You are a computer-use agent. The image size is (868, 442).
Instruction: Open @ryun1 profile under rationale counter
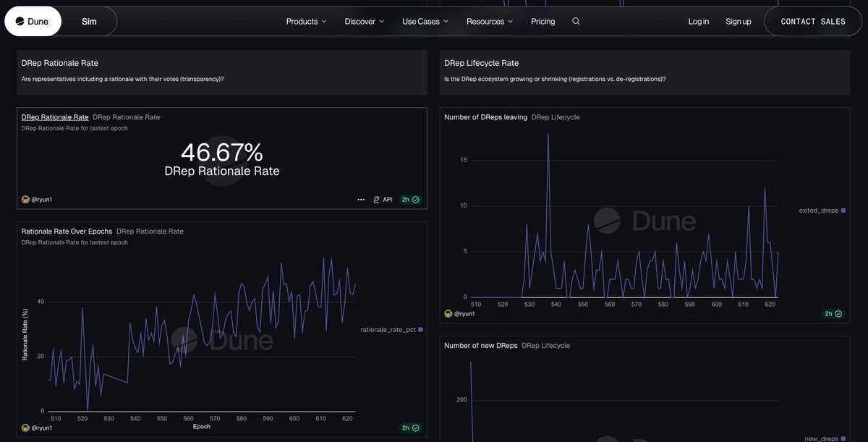[x=41, y=200]
